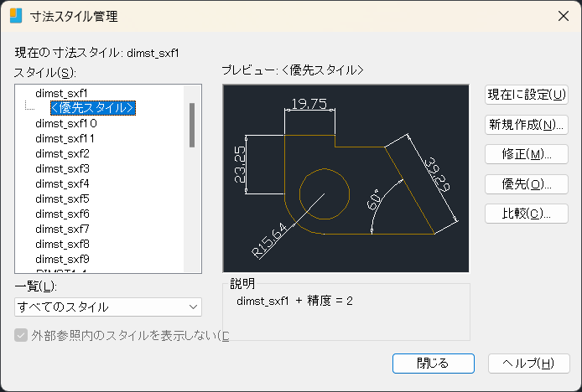This screenshot has width=582, height=392.
Task: Click the 比較(C)... compare button
Action: coord(527,214)
